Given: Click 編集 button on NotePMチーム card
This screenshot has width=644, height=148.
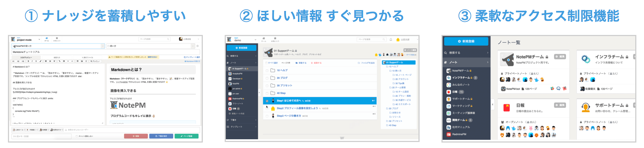Looking at the screenshot, I should pyautogui.click(x=560, y=57).
